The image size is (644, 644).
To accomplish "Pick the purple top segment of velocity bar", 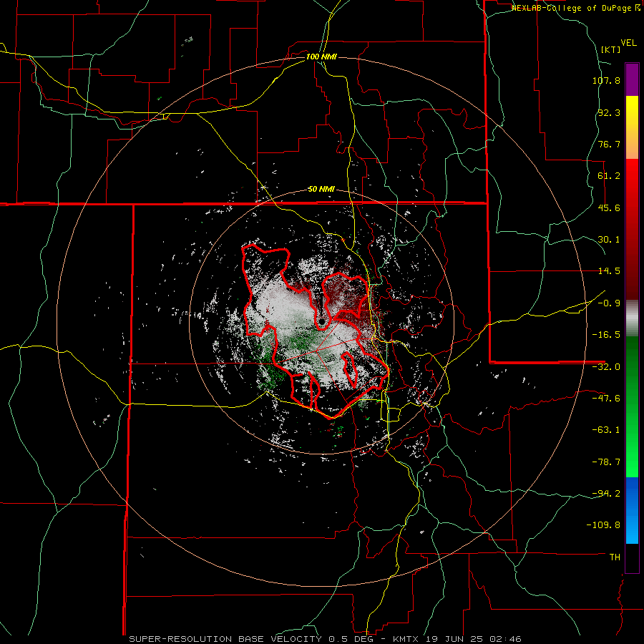I will click(632, 79).
